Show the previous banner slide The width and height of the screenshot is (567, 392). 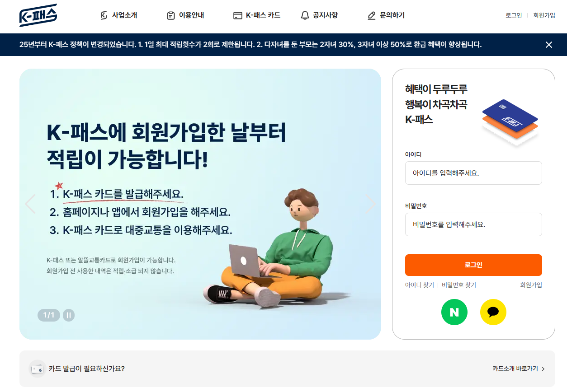30,204
